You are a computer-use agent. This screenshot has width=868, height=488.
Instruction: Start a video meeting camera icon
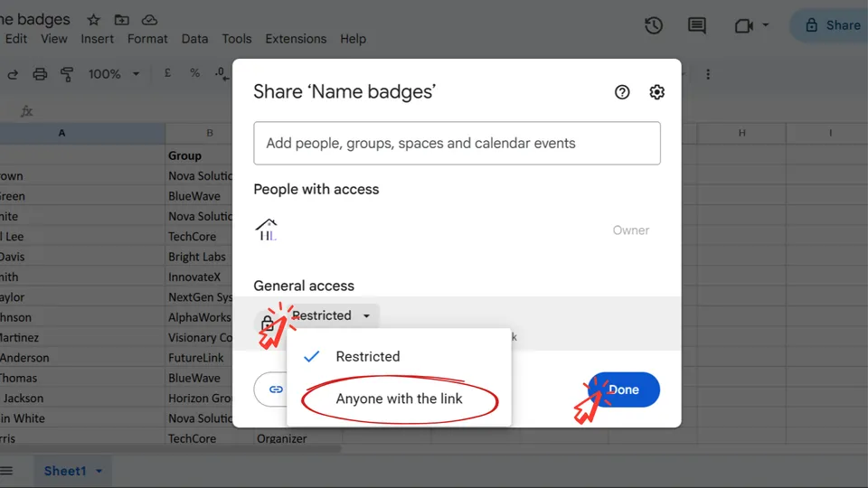click(x=743, y=25)
